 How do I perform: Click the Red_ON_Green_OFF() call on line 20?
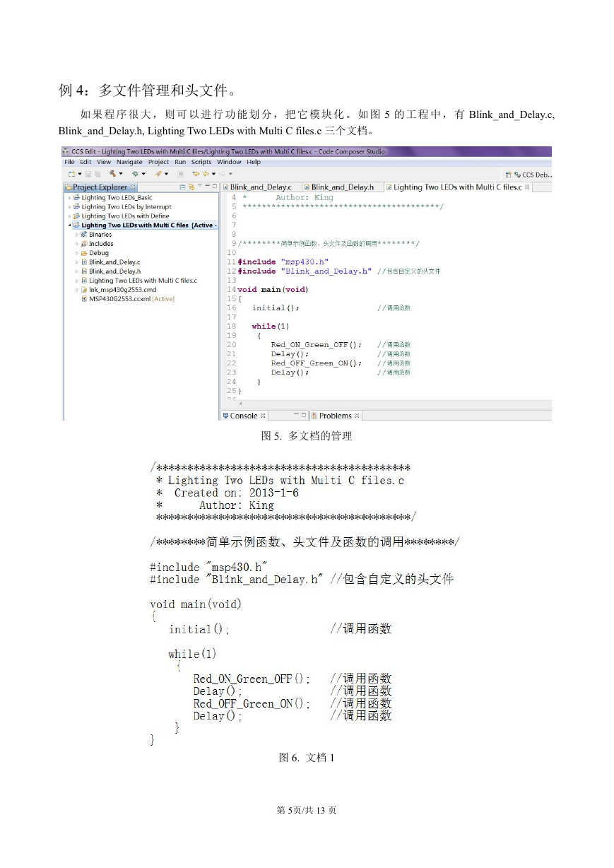(316, 345)
